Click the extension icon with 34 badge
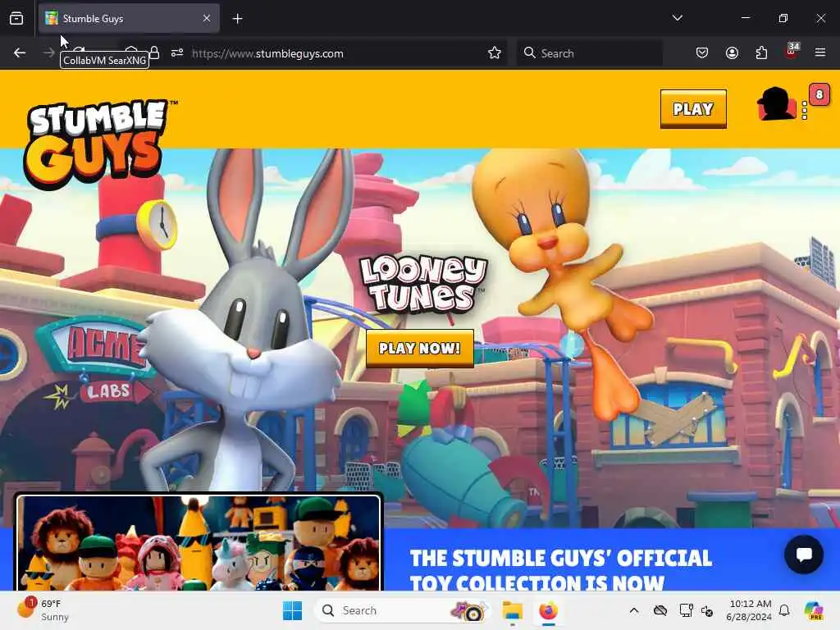840x630 pixels. (792, 52)
